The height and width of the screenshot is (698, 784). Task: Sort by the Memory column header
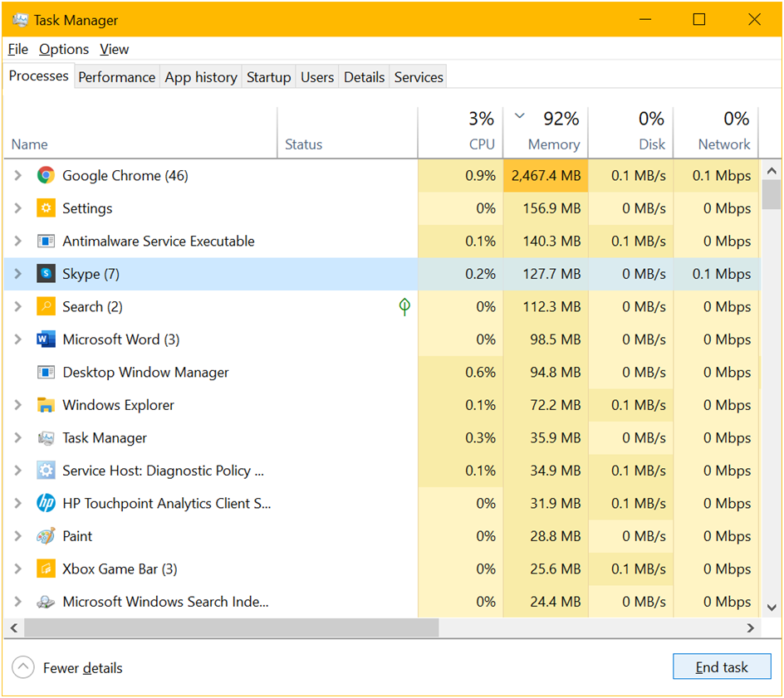[x=546, y=133]
